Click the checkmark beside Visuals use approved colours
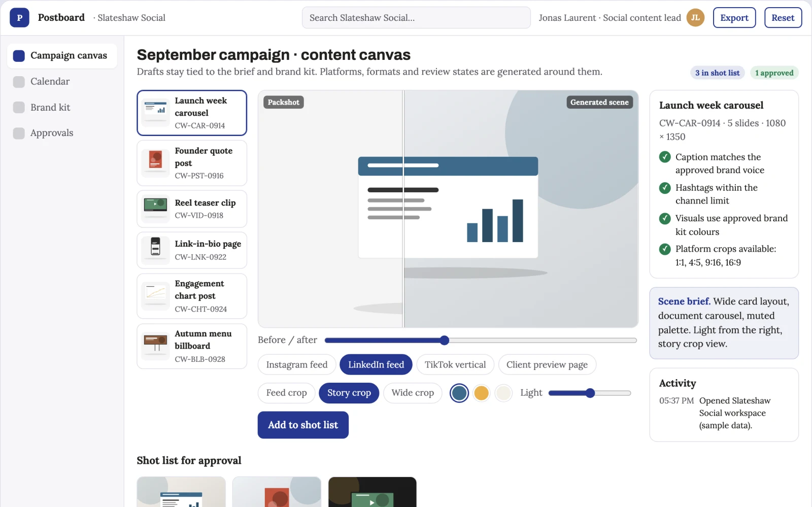The height and width of the screenshot is (507, 812). point(665,218)
